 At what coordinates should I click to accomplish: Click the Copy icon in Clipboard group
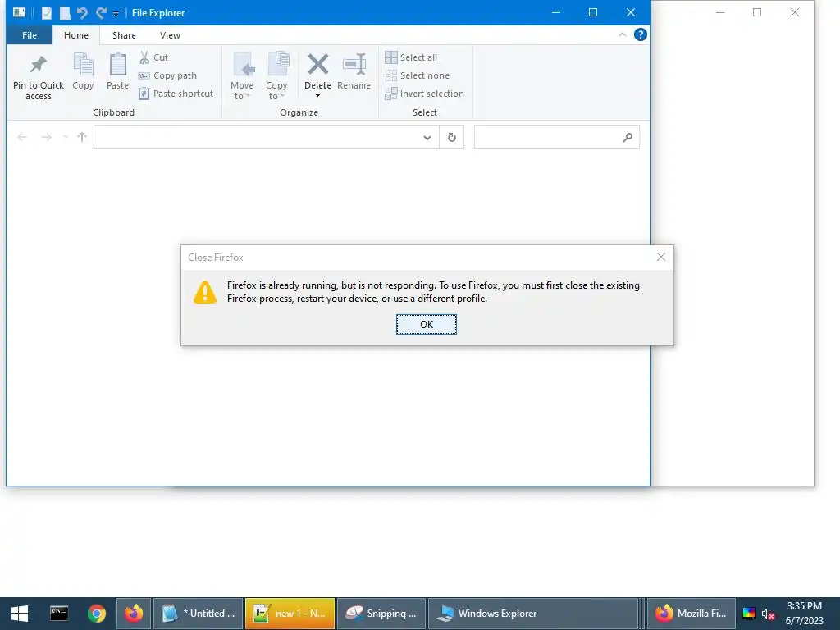click(83, 65)
